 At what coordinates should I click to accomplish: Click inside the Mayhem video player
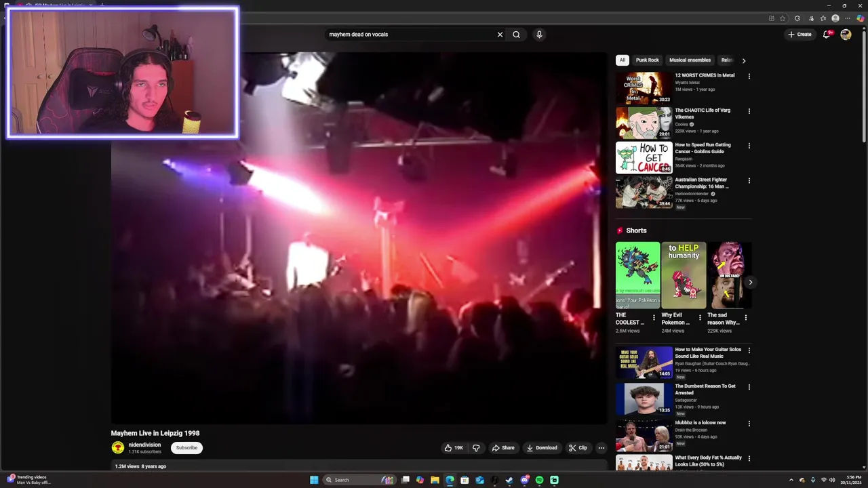click(x=359, y=239)
